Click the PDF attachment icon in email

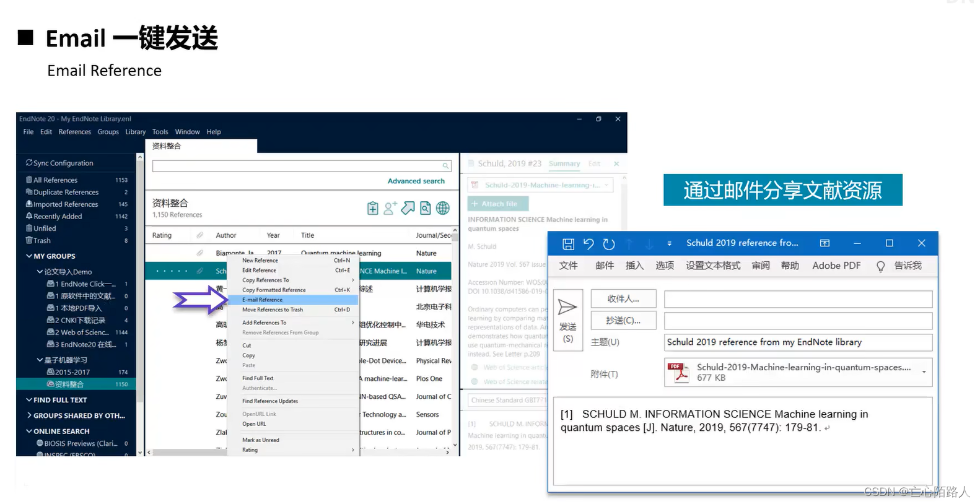[x=678, y=373]
